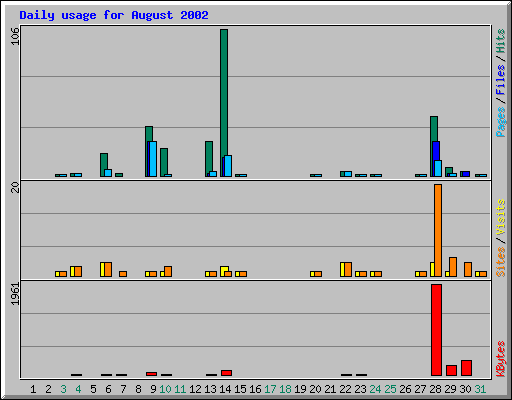Click green day label "11" on x-axis

pyautogui.click(x=180, y=389)
